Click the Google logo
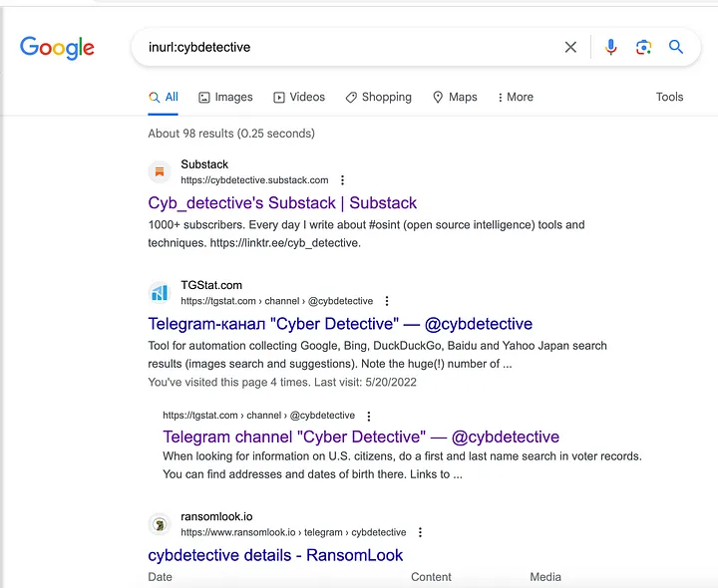718x588 pixels. pyautogui.click(x=57, y=48)
